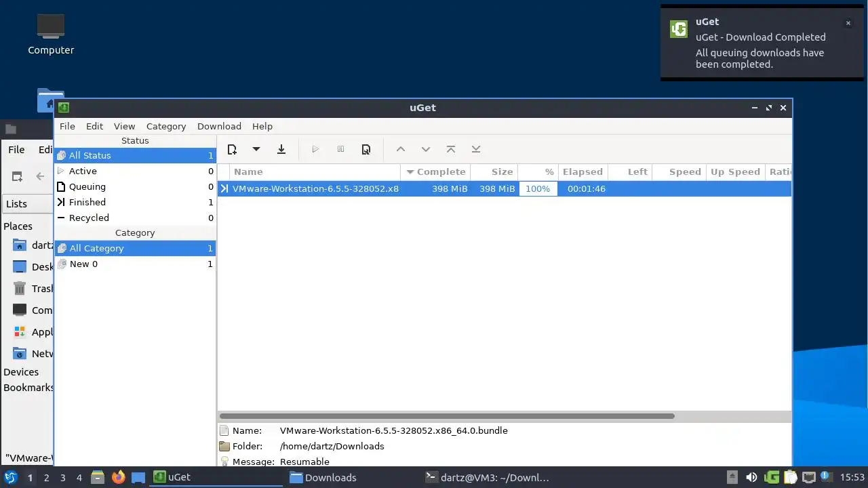Click the Up Speed column header
Viewport: 868px width, 488px height.
tap(735, 171)
